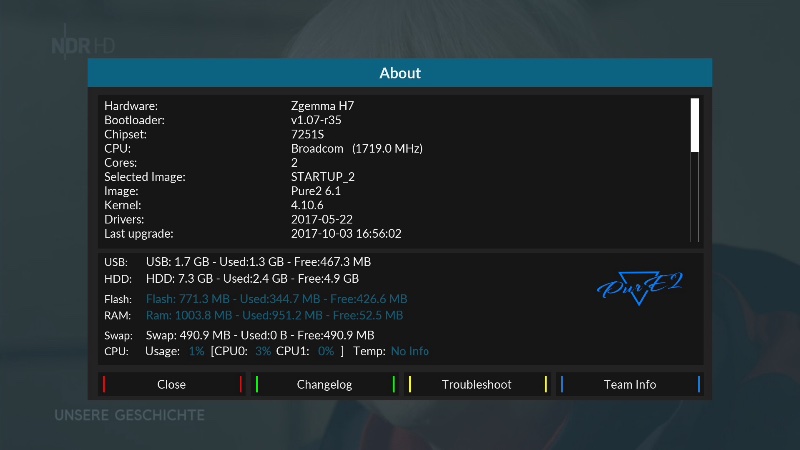Click the RAM usage line

(x=274, y=315)
